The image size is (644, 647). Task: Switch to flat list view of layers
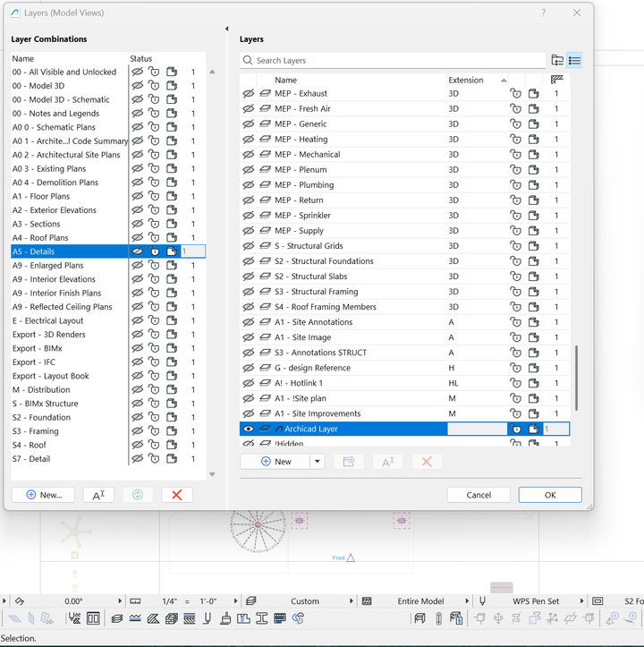click(x=574, y=60)
